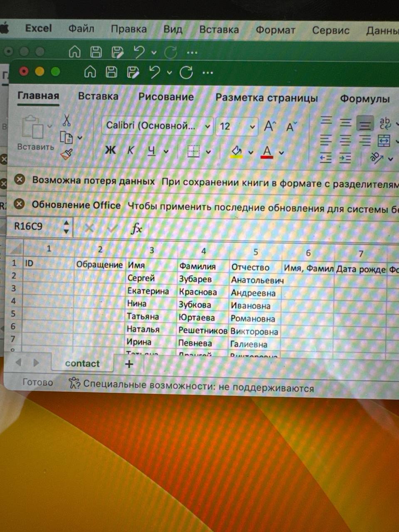
Task: Select cell containing Екатерина
Action: pos(152,291)
